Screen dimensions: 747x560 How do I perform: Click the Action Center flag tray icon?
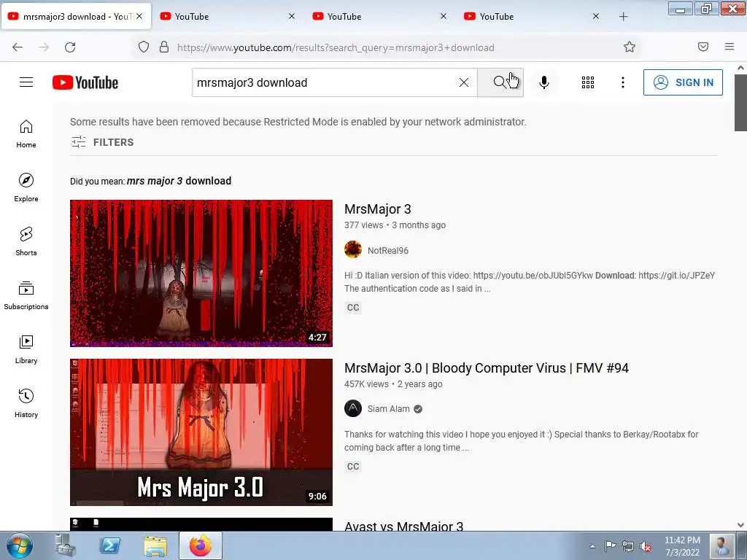610,546
